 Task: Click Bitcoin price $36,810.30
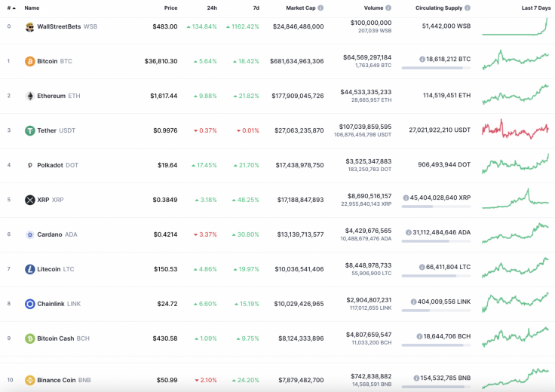tap(161, 61)
